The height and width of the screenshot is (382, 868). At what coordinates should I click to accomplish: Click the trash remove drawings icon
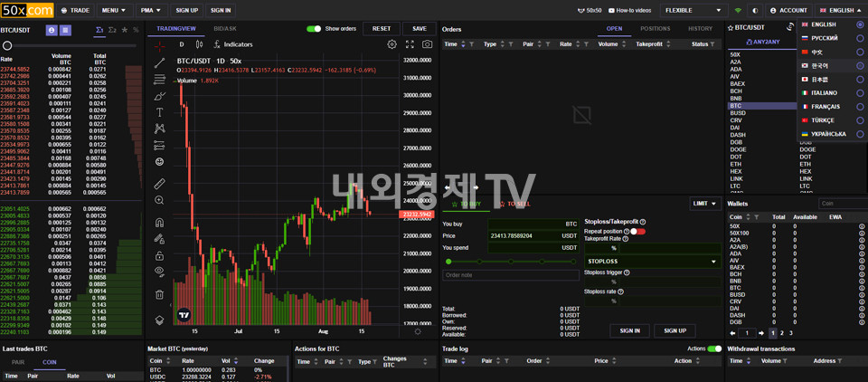pyautogui.click(x=159, y=294)
